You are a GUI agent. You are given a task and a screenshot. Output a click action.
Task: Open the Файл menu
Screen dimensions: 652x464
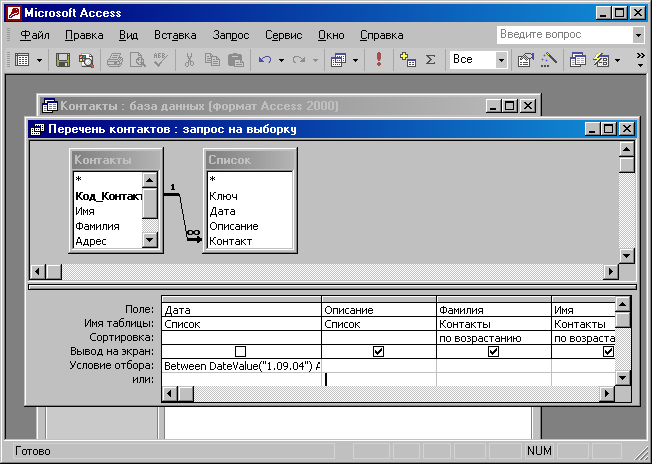pos(35,35)
